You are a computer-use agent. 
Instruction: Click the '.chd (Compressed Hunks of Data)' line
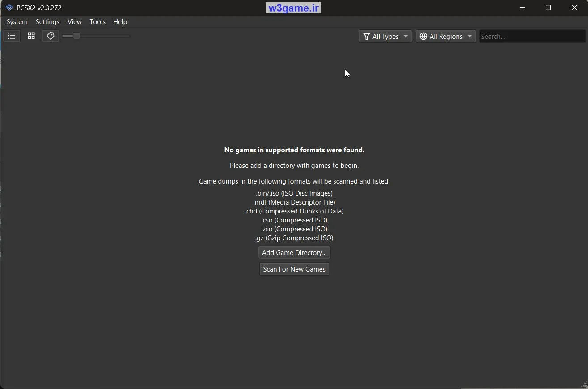pyautogui.click(x=294, y=211)
